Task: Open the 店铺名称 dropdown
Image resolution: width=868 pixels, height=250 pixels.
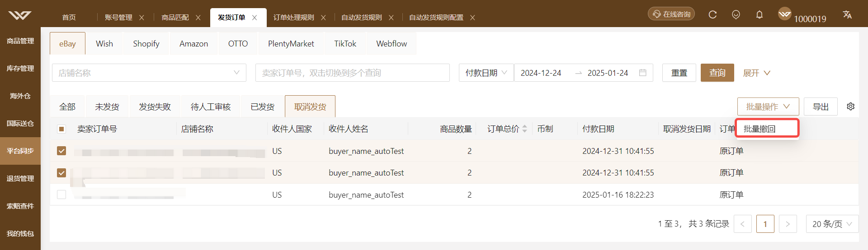Action: point(149,73)
